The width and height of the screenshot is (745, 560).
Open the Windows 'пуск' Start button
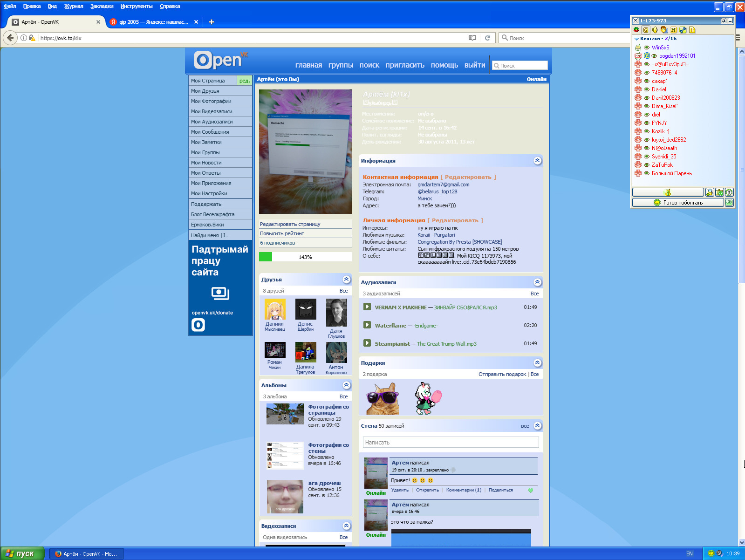pos(22,553)
